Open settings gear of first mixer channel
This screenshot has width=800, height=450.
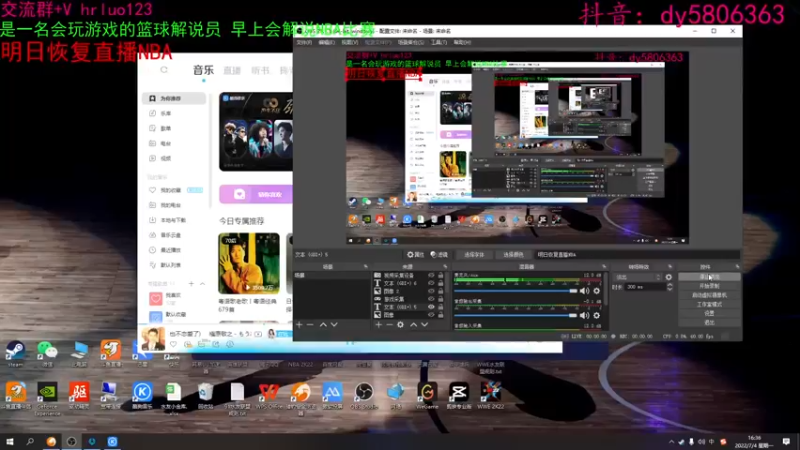pos(596,291)
